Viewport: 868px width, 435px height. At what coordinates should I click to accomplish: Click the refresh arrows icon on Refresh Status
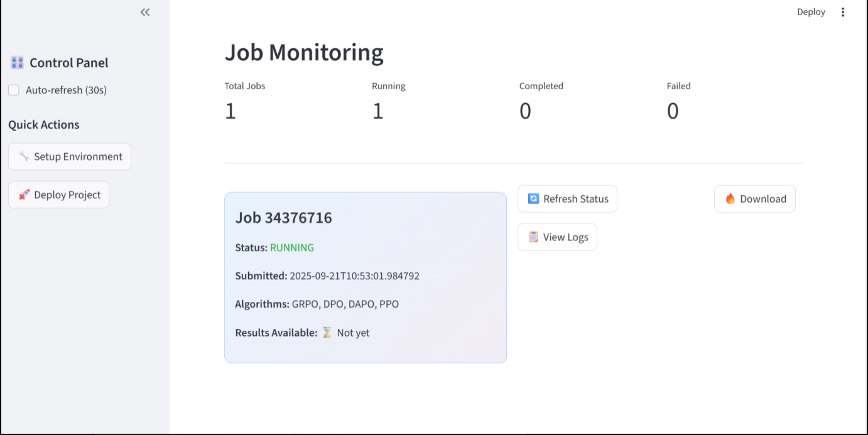pos(533,199)
